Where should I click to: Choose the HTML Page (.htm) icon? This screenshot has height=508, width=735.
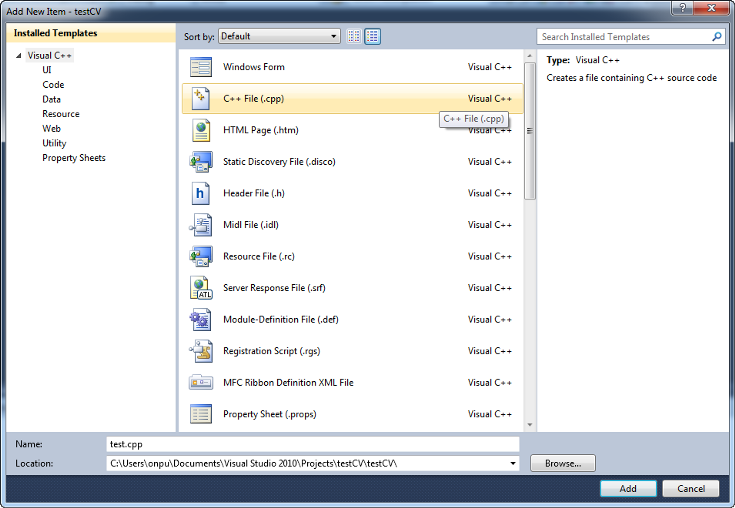[x=201, y=130]
